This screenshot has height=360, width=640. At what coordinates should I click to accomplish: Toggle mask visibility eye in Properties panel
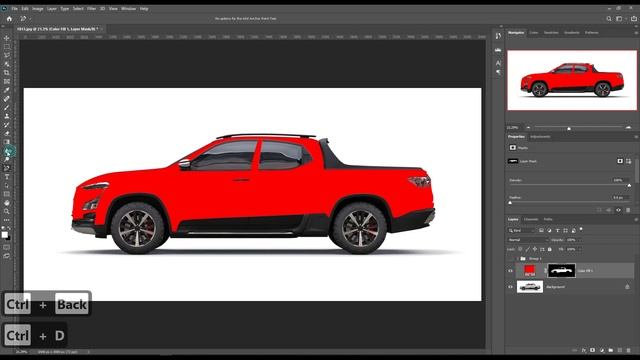coord(618,210)
